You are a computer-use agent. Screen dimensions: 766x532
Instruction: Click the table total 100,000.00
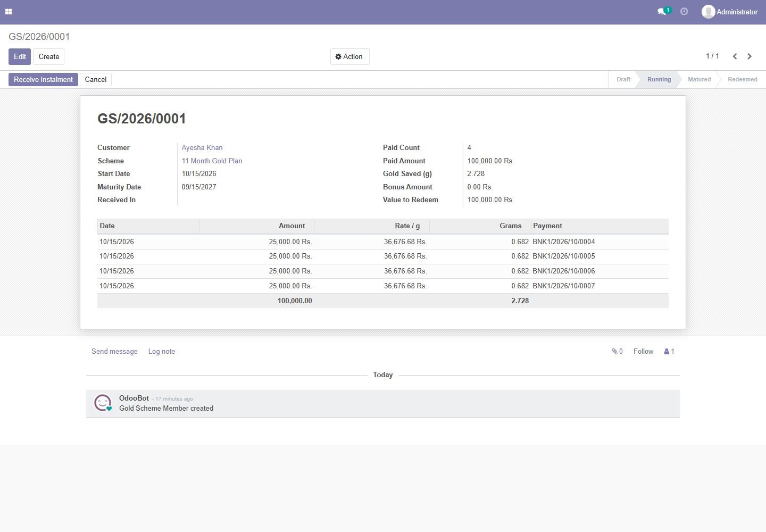[x=295, y=301]
